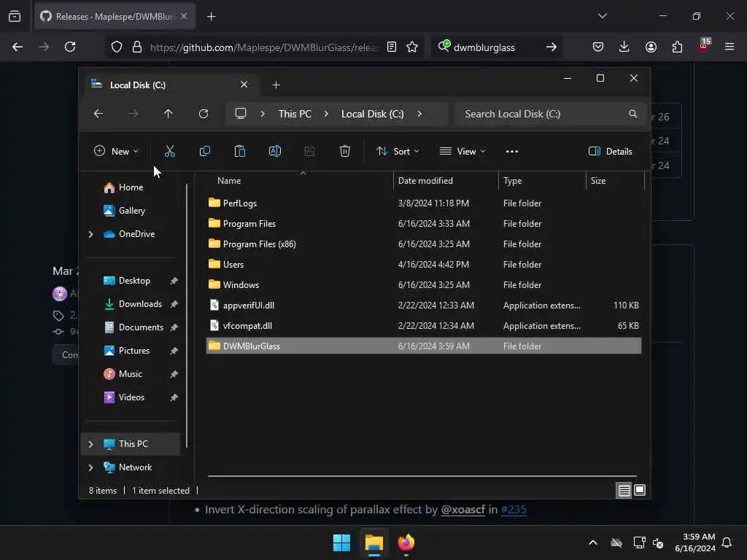Sort by Date modified column header
The image size is (747, 560).
point(425,181)
